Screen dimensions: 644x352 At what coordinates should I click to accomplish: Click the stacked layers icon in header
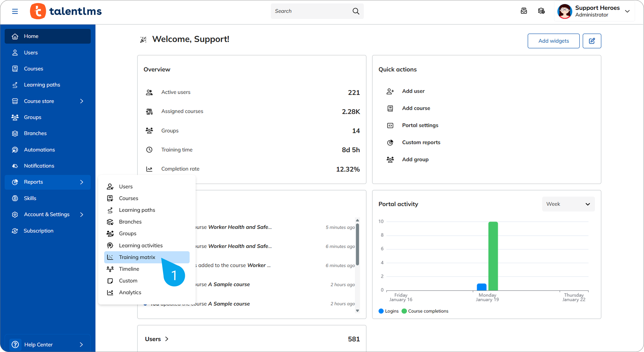point(541,11)
